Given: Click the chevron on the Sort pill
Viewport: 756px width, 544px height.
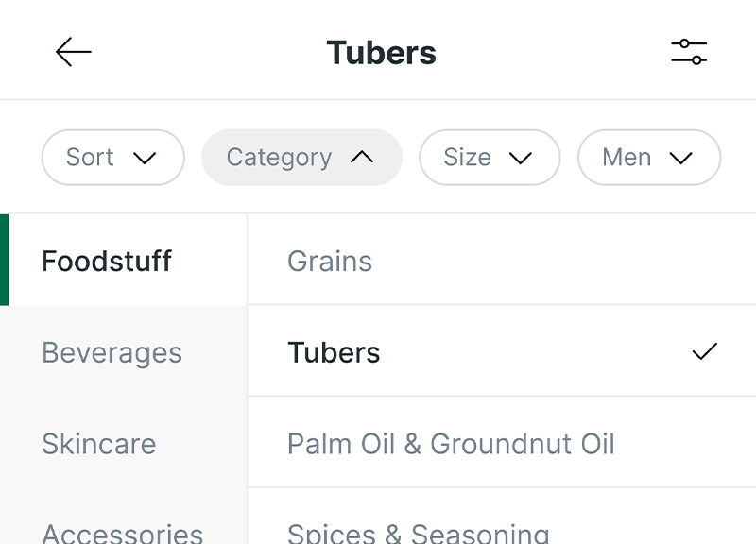Looking at the screenshot, I should tap(145, 158).
